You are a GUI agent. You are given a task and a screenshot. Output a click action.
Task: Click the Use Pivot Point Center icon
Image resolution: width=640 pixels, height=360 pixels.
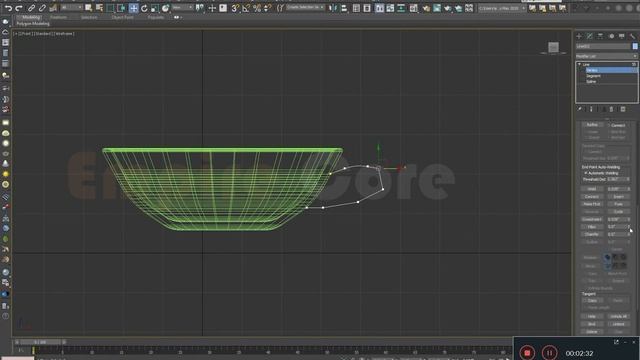199,8
